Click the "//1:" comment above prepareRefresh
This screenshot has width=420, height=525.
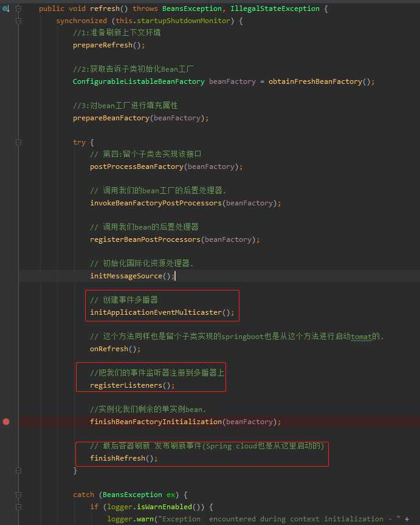click(x=117, y=32)
